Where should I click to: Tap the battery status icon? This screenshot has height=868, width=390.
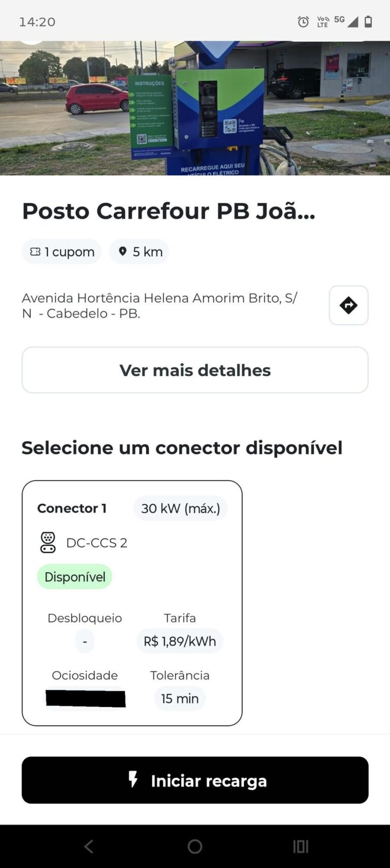[x=368, y=21]
